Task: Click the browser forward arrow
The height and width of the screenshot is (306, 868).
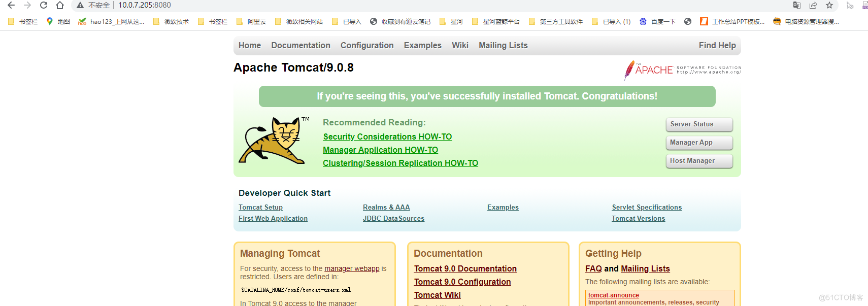Action: (27, 5)
